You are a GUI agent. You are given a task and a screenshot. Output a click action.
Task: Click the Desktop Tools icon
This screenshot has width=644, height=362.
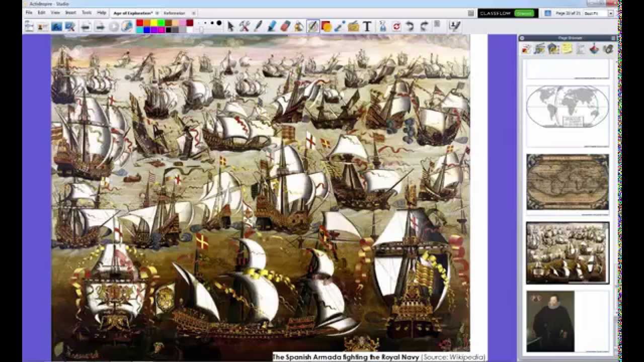coord(70,26)
